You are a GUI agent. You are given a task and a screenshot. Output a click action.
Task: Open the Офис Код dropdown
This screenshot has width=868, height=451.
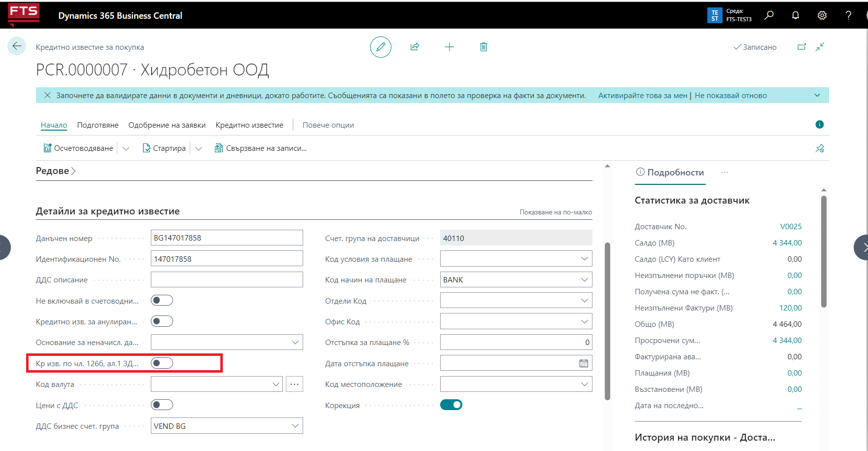(x=585, y=321)
